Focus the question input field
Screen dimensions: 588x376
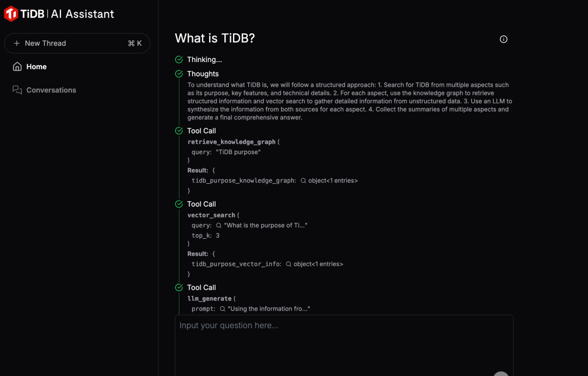coord(344,345)
